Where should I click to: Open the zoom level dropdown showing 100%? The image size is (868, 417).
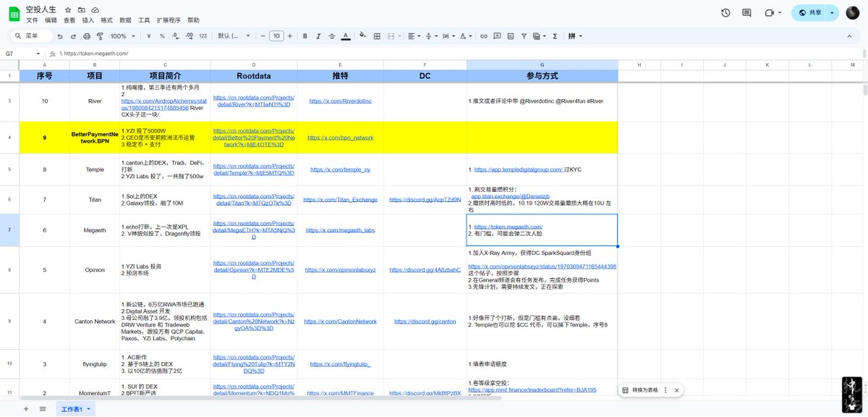coord(121,35)
